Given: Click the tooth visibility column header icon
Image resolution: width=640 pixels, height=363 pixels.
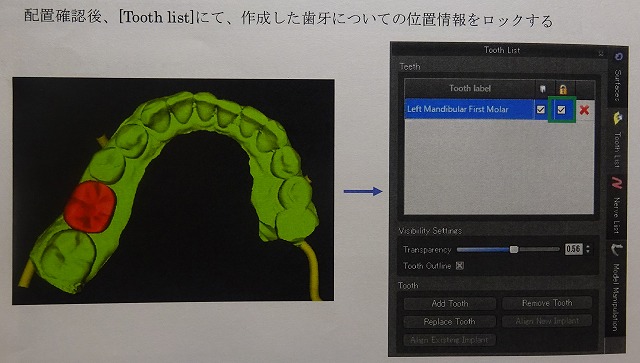Looking at the screenshot, I should (543, 89).
